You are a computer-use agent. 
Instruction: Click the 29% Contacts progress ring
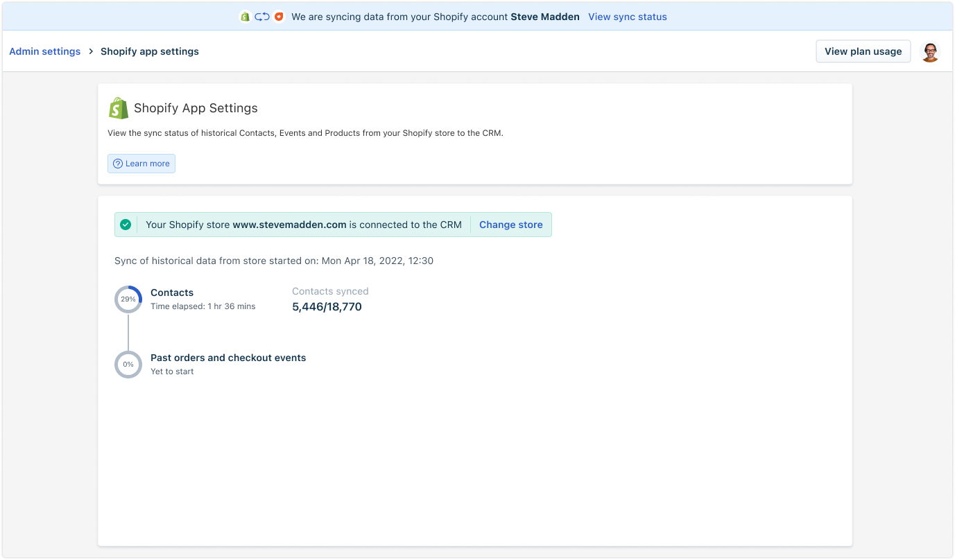click(x=128, y=299)
